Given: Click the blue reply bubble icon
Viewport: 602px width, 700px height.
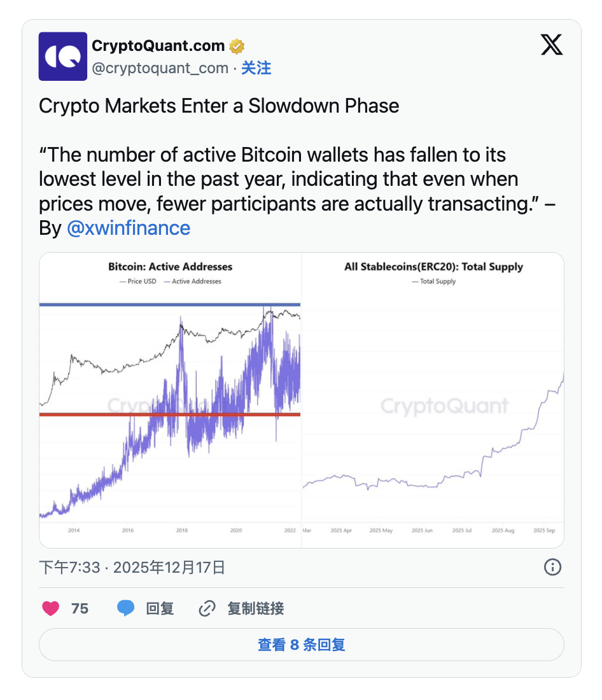Looking at the screenshot, I should click(x=125, y=608).
